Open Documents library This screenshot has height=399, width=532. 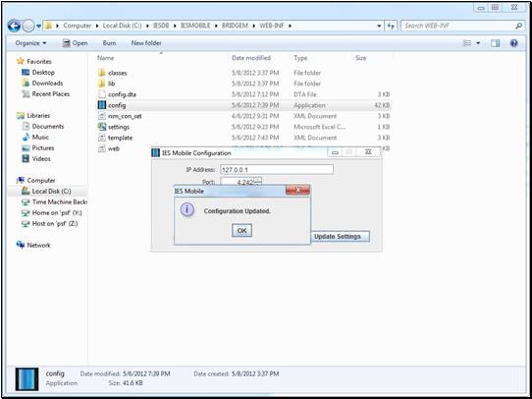(48, 127)
